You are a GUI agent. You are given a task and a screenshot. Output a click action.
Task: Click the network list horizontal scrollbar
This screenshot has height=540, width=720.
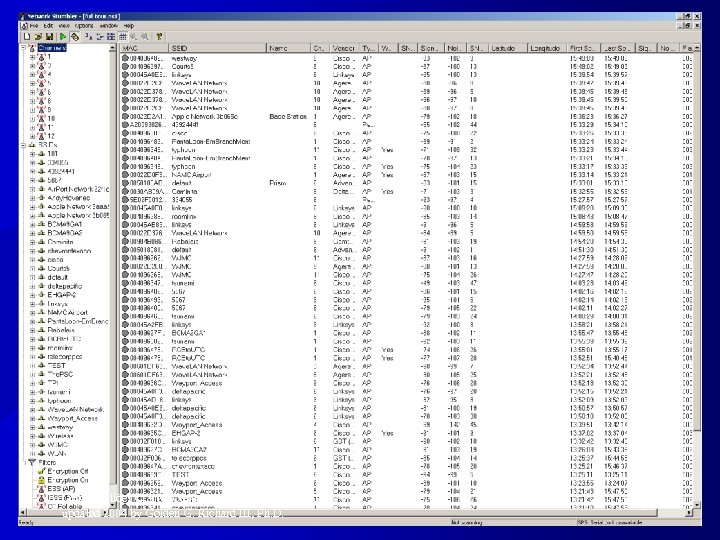pyautogui.click(x=406, y=512)
